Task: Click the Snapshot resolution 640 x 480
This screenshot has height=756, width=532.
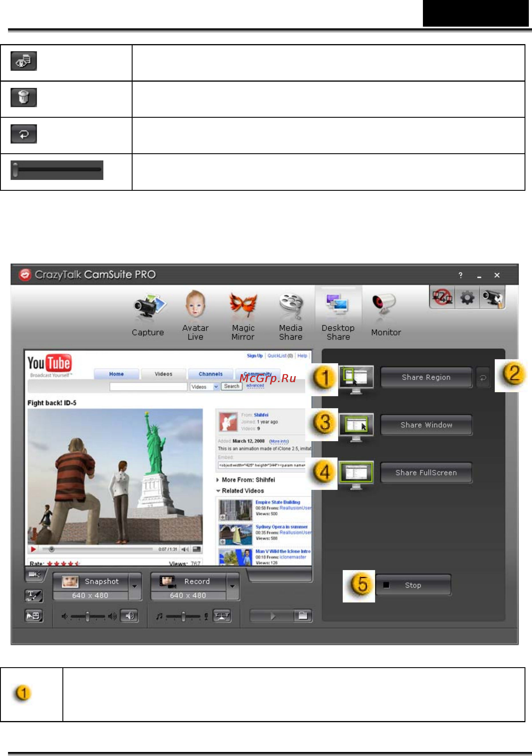Action: [x=90, y=595]
